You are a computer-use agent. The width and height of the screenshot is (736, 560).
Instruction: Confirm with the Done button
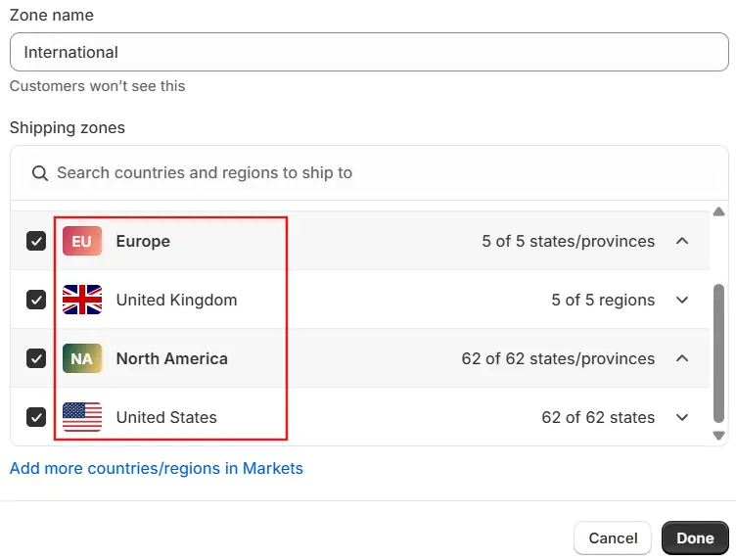[x=695, y=537]
